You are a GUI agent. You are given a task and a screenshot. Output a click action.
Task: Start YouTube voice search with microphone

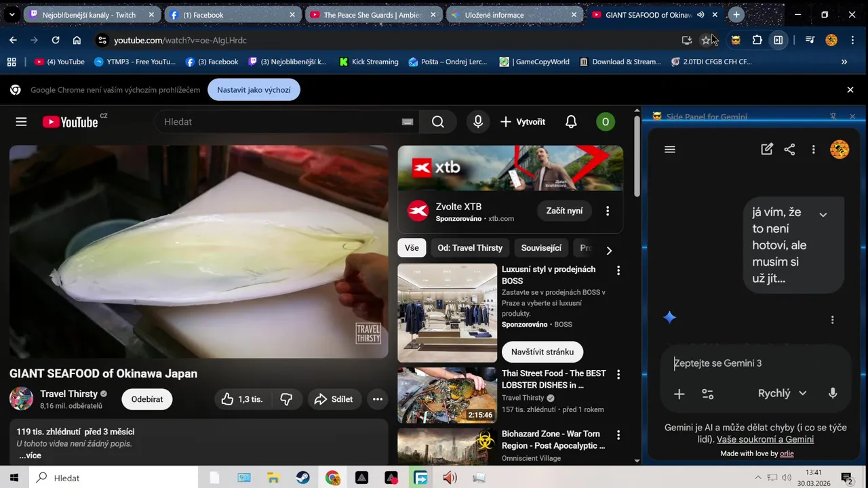click(x=478, y=122)
